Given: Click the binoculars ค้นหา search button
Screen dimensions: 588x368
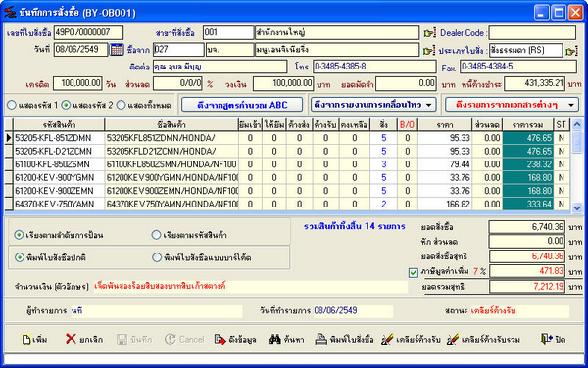Looking at the screenshot, I should point(286,340).
